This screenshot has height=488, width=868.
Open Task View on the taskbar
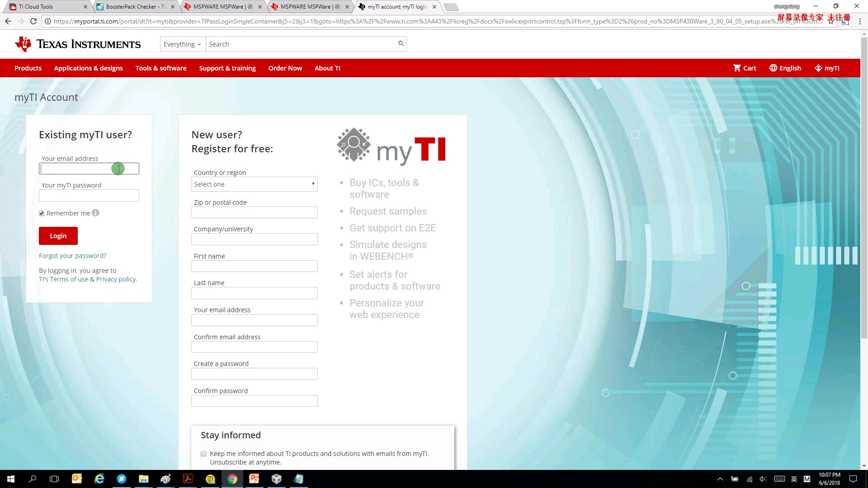tap(54, 479)
